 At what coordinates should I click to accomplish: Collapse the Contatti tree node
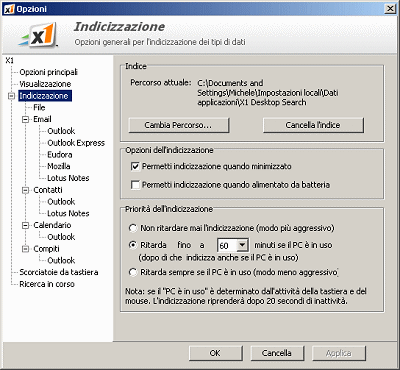[x=26, y=190]
